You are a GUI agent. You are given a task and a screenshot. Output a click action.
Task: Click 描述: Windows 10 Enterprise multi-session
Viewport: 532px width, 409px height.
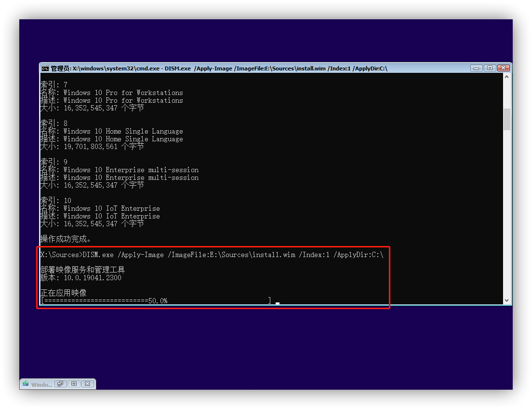(x=120, y=177)
